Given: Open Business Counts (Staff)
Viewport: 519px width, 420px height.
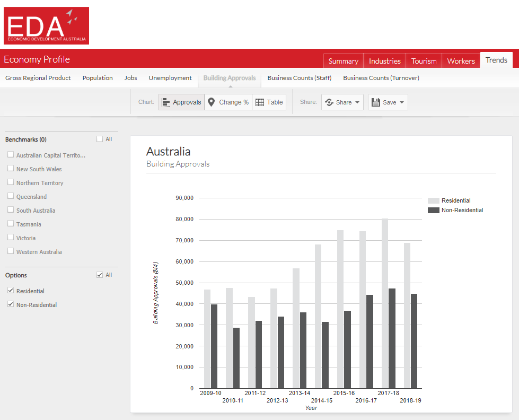Looking at the screenshot, I should pyautogui.click(x=300, y=78).
